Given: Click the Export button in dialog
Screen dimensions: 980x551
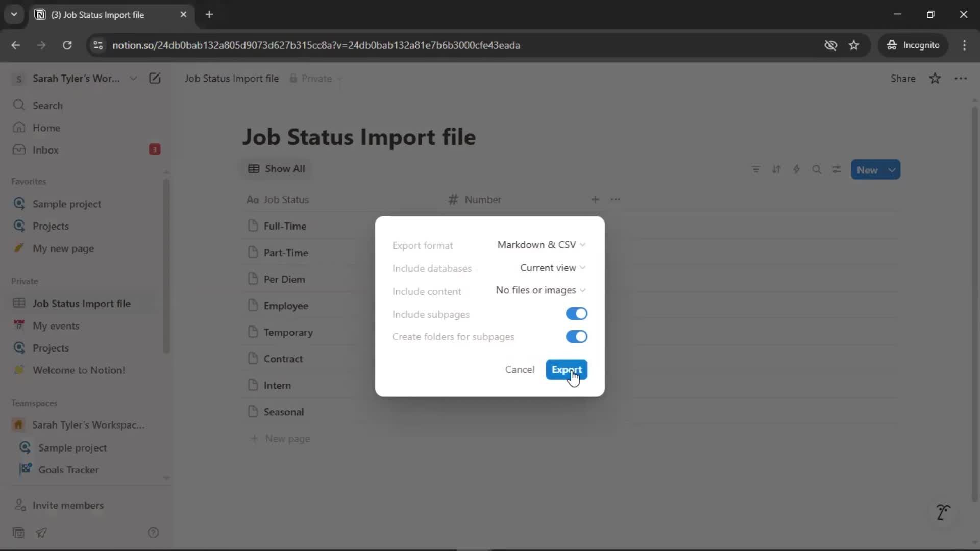Looking at the screenshot, I should pyautogui.click(x=566, y=369).
